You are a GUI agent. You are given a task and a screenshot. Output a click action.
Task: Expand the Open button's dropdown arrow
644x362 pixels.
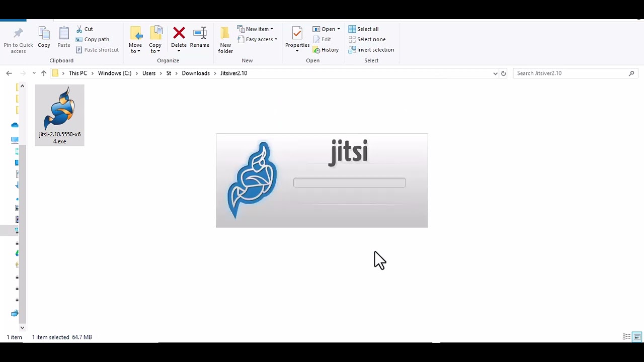339,29
